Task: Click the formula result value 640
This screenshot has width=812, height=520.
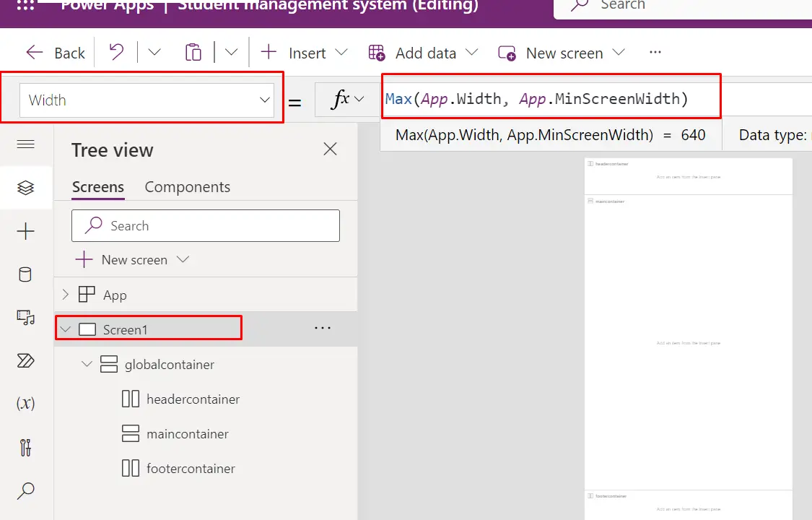Action: pyautogui.click(x=694, y=135)
